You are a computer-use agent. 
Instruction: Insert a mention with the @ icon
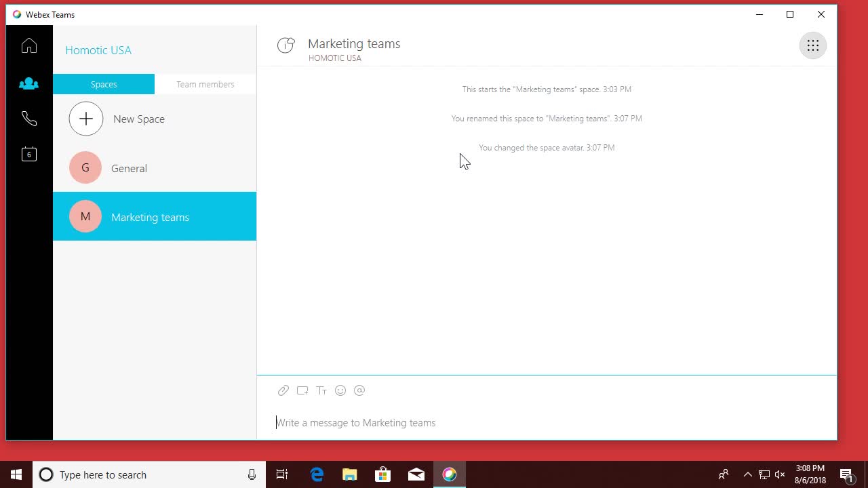(359, 390)
